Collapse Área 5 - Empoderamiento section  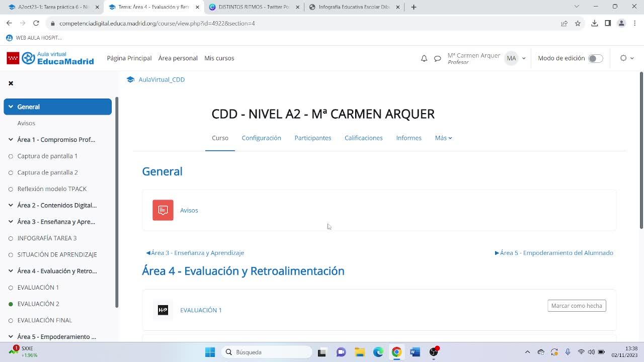11,337
